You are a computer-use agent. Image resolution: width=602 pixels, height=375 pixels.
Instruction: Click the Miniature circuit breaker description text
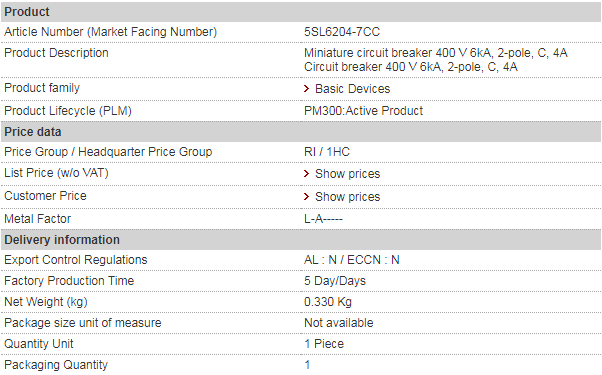pyautogui.click(x=435, y=53)
